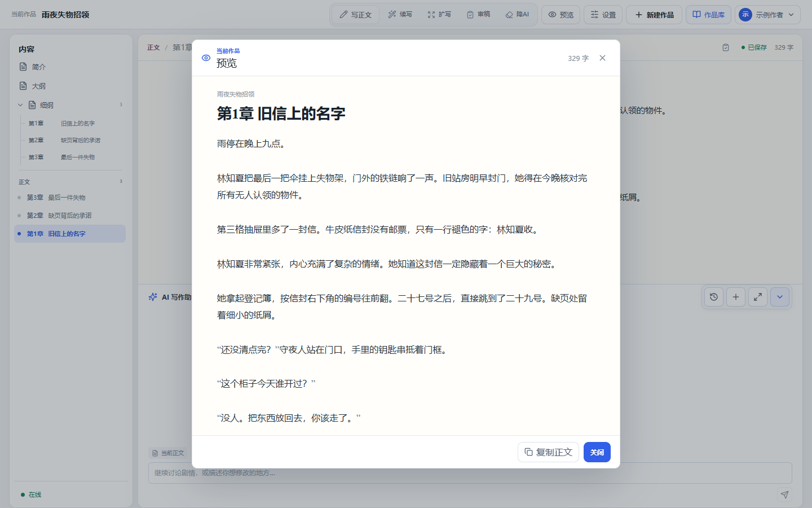Open 设置 settings button
Image resolution: width=812 pixels, height=508 pixels.
(x=603, y=15)
